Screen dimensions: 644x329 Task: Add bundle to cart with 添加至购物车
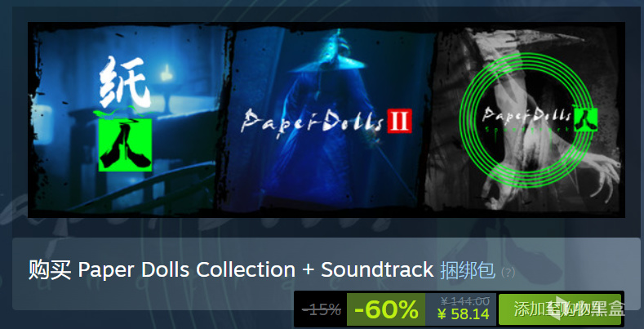pyautogui.click(x=560, y=309)
